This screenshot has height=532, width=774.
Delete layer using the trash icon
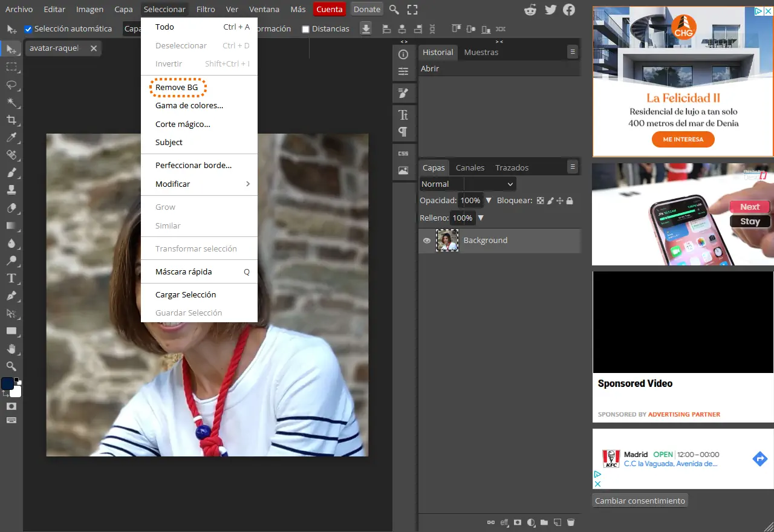[570, 522]
